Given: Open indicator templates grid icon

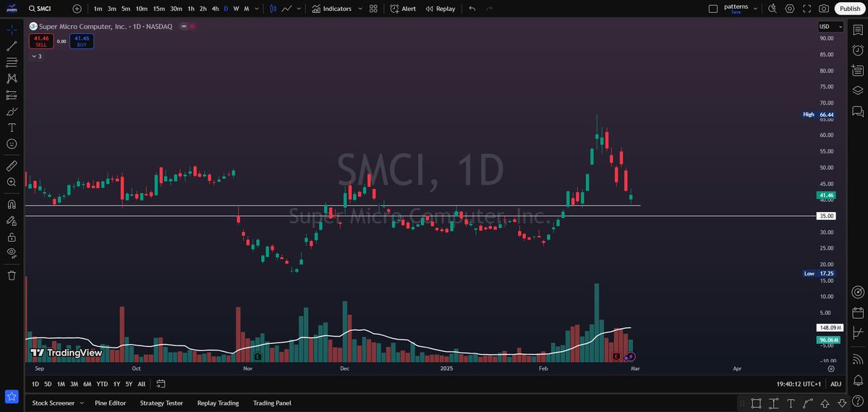Looking at the screenshot, I should [x=373, y=9].
